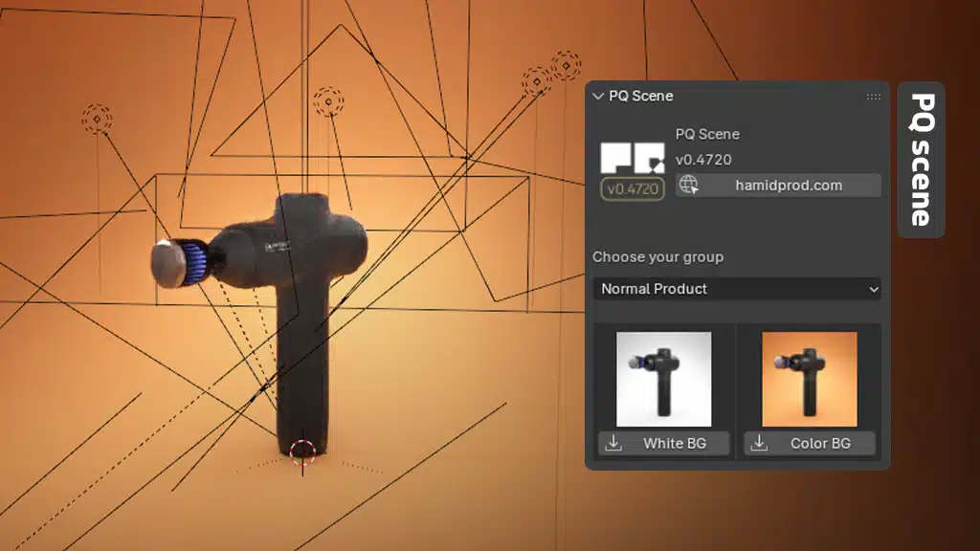The width and height of the screenshot is (980, 551).
Task: Select the White BG preview thumbnail
Action: (663, 379)
